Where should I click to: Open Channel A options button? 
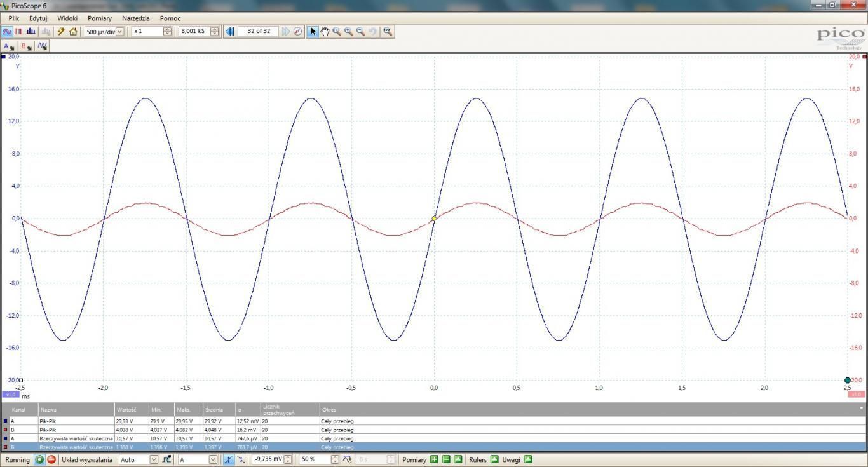[8, 46]
